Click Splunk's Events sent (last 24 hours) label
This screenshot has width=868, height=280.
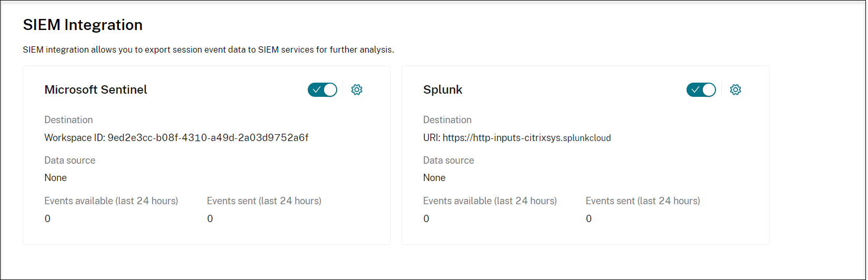[x=643, y=201]
